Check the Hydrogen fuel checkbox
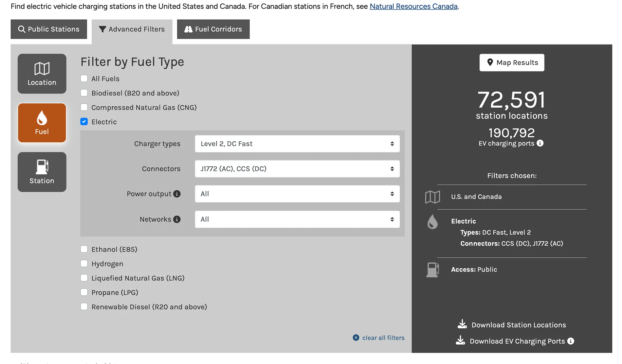 coord(84,264)
